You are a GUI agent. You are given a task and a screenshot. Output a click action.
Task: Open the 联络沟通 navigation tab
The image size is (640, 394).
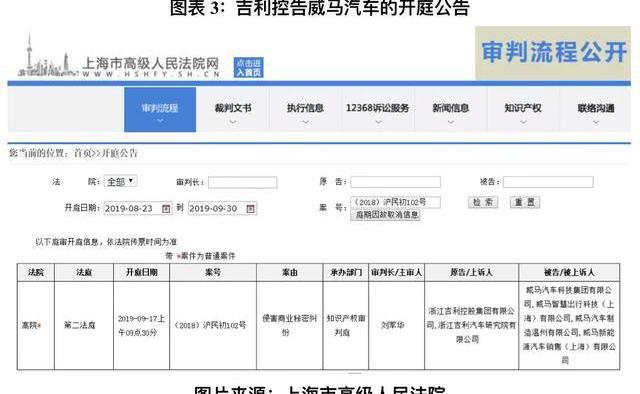[596, 108]
